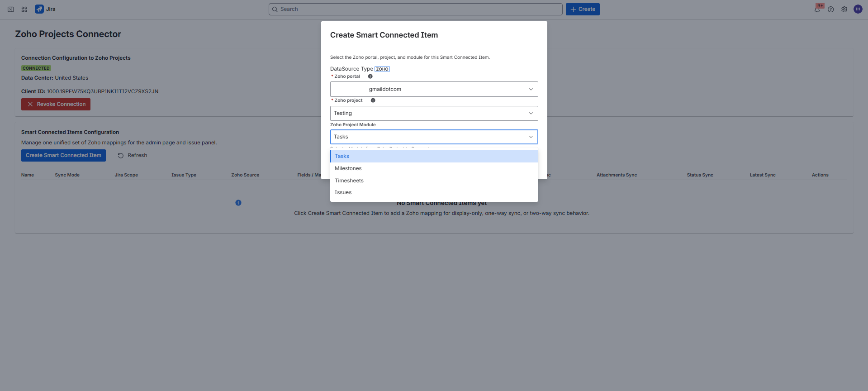Click the Name column header
This screenshot has width=868, height=391.
click(28, 175)
